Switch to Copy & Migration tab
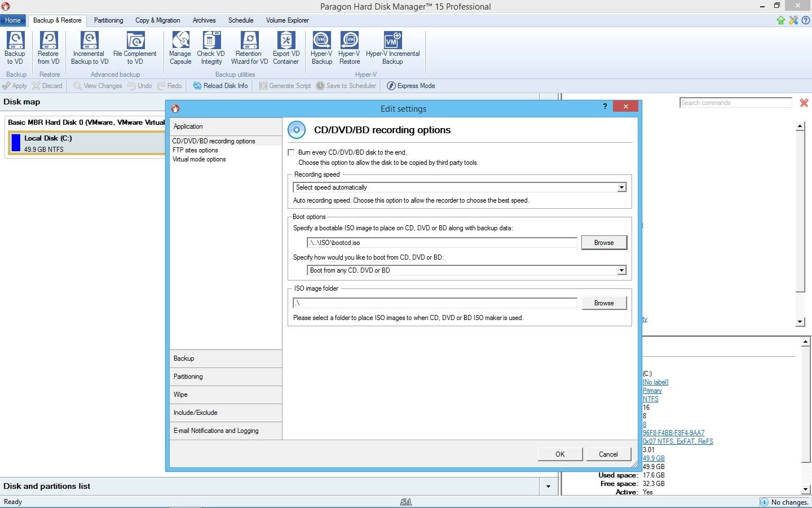This screenshot has width=812, height=508. pyautogui.click(x=157, y=20)
